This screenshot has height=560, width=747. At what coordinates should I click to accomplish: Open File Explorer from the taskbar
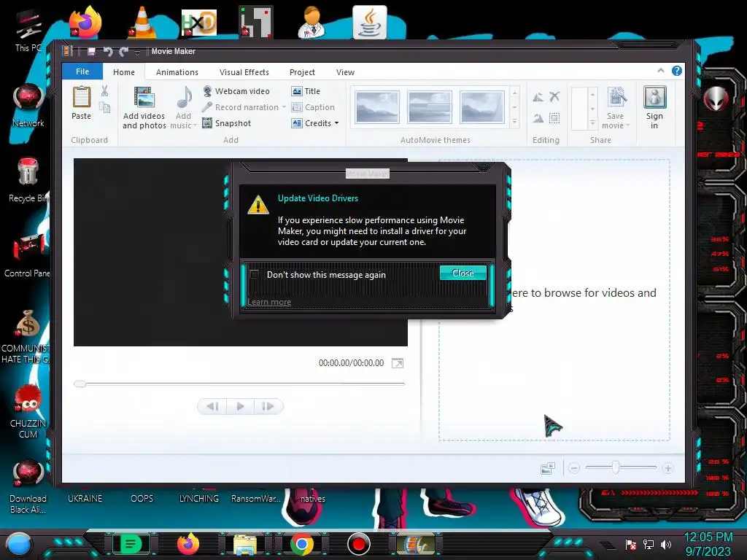point(245,545)
